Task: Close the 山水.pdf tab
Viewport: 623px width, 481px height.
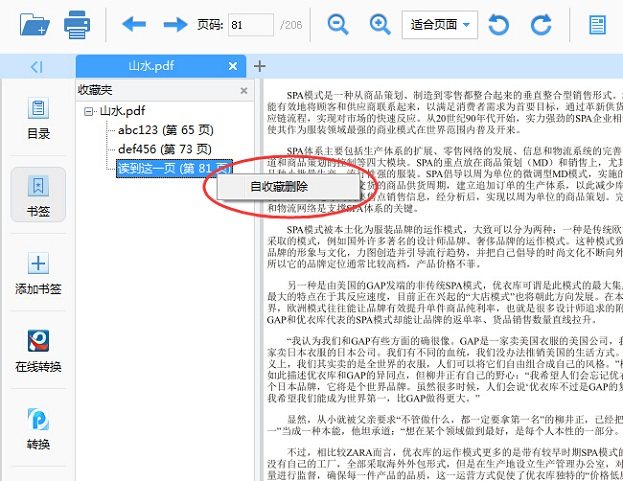Action: [x=233, y=66]
